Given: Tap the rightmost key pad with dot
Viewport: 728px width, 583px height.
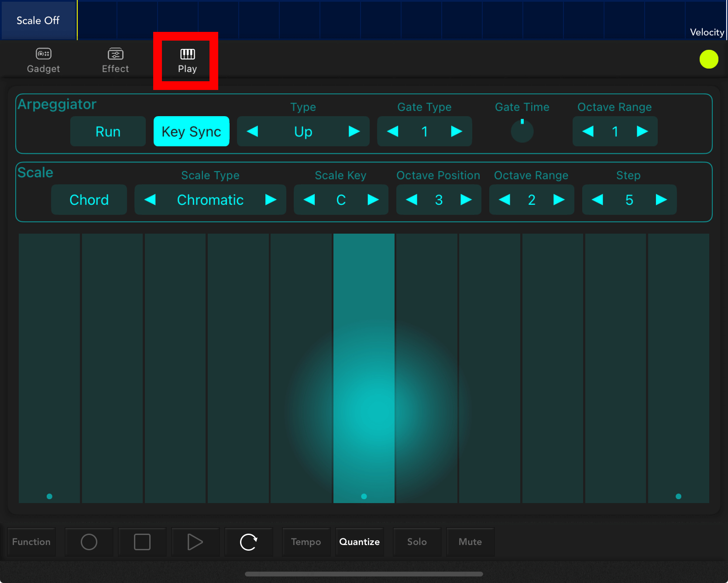Looking at the screenshot, I should click(x=679, y=368).
